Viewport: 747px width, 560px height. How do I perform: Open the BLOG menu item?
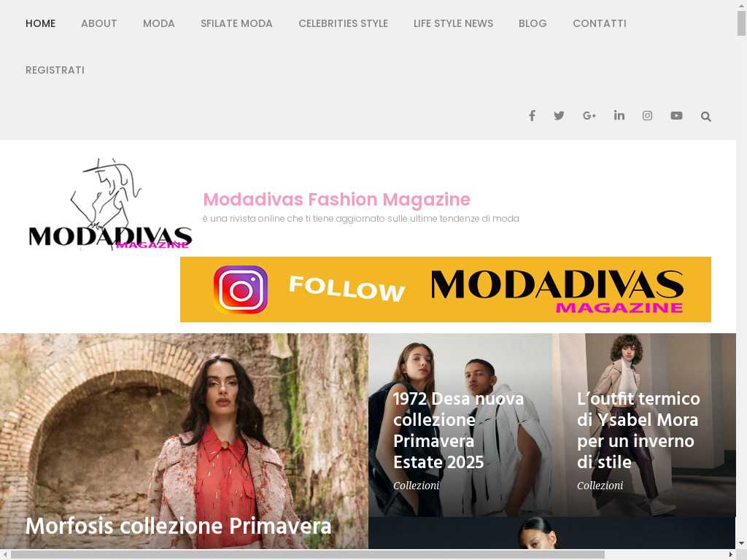(x=533, y=23)
